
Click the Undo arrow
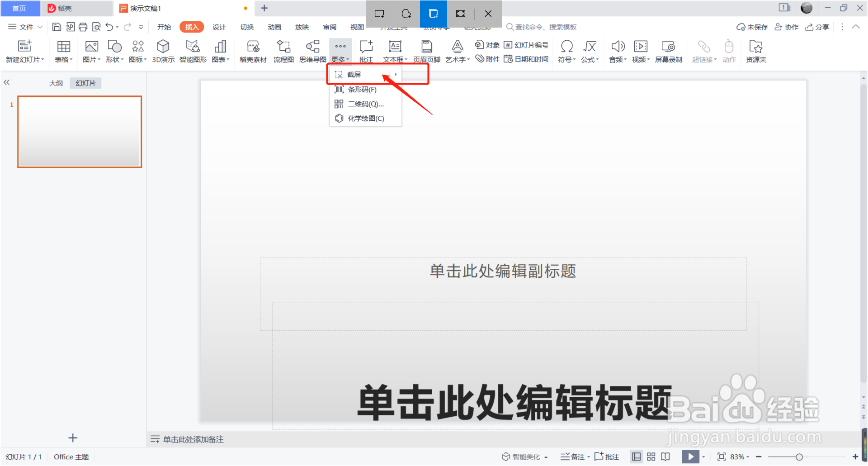pos(109,27)
